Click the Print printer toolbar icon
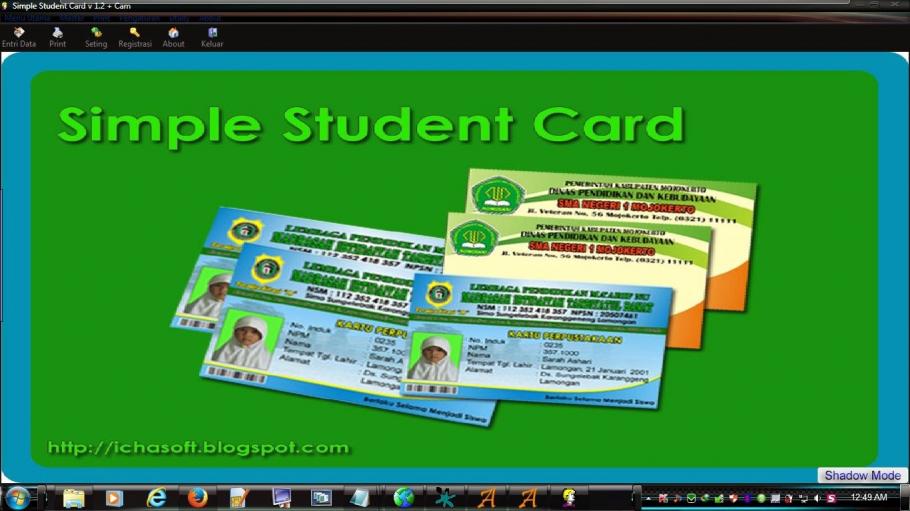This screenshot has width=910, height=511. point(57,38)
